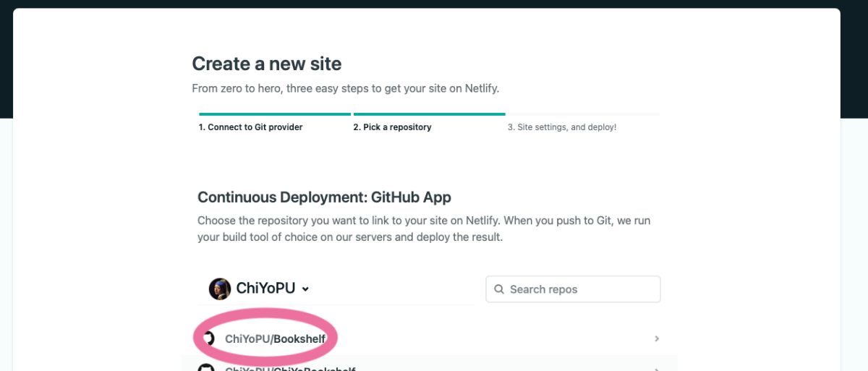Image resolution: width=868 pixels, height=371 pixels.
Task: Click the chevron on ChiYoPU/Bookshelf row
Action: pyautogui.click(x=657, y=338)
